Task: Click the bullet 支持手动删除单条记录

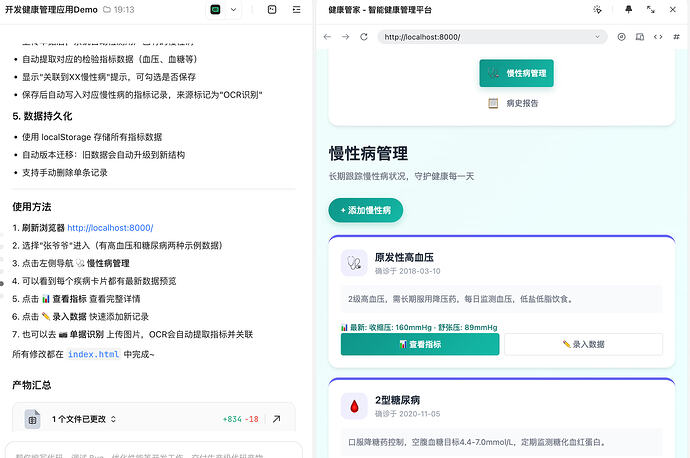Action: tap(65, 172)
